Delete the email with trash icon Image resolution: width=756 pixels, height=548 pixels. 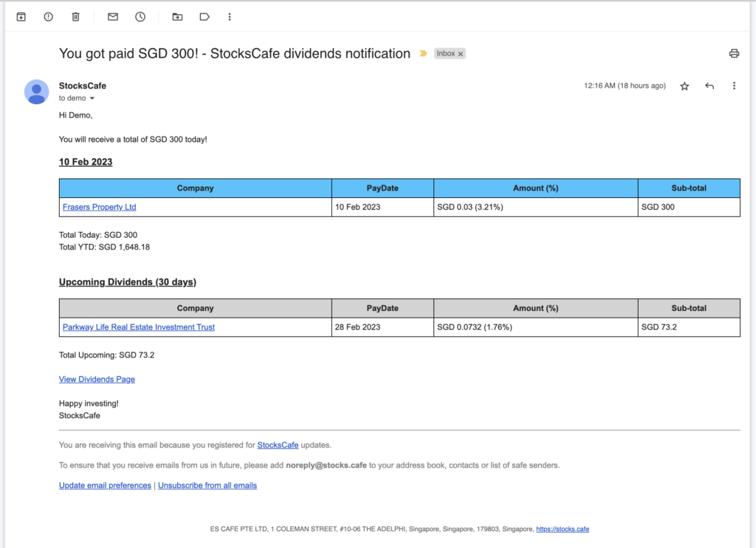pos(76,17)
